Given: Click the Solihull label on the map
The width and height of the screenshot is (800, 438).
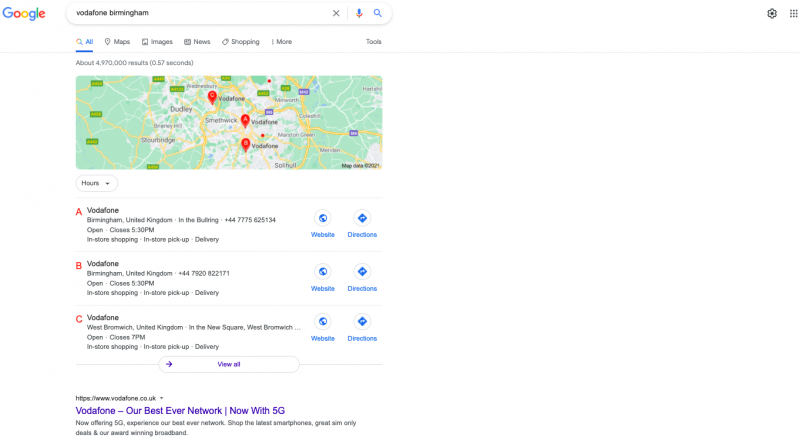Looking at the screenshot, I should pos(285,165).
